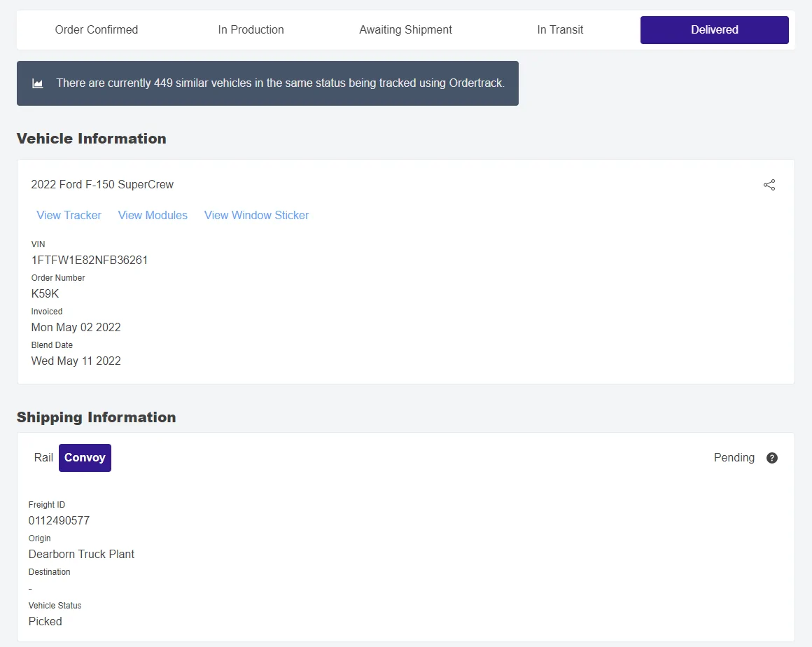Select the highlighted Delivered step
This screenshot has height=647, width=812.
click(x=714, y=30)
